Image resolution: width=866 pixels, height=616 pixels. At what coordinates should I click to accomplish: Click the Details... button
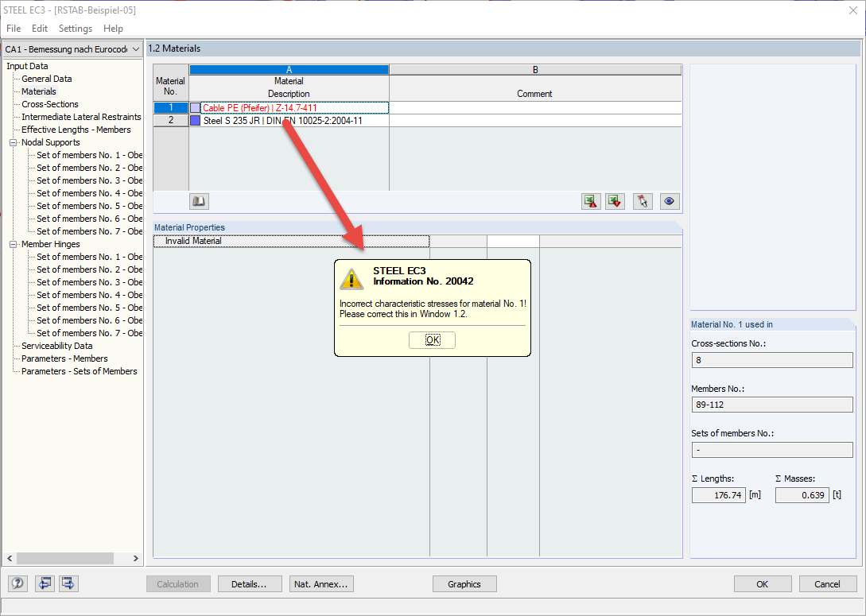tap(250, 584)
